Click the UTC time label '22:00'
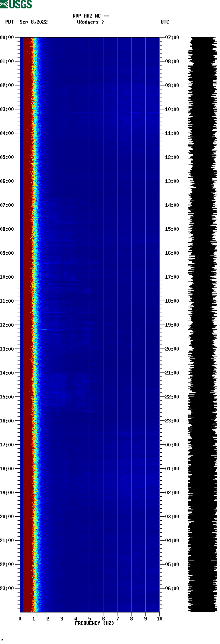 point(172,397)
